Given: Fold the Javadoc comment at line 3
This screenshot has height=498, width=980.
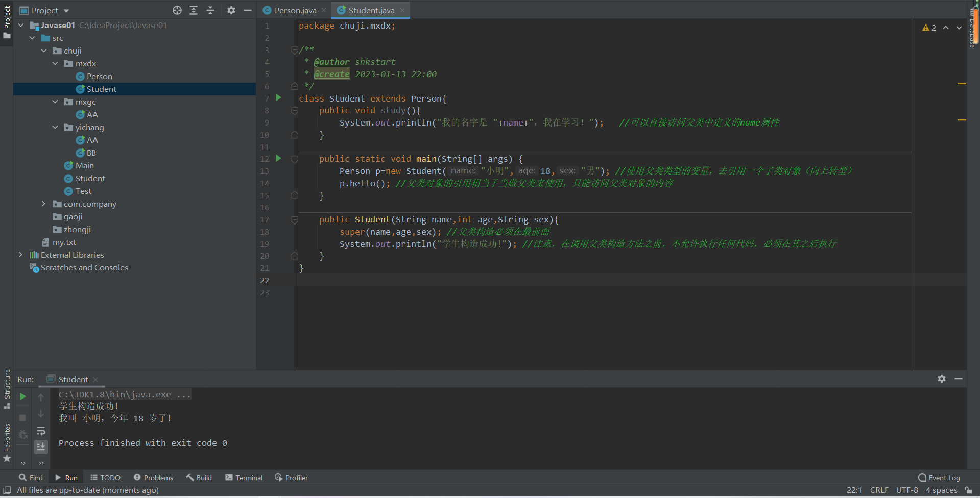Looking at the screenshot, I should pos(294,50).
